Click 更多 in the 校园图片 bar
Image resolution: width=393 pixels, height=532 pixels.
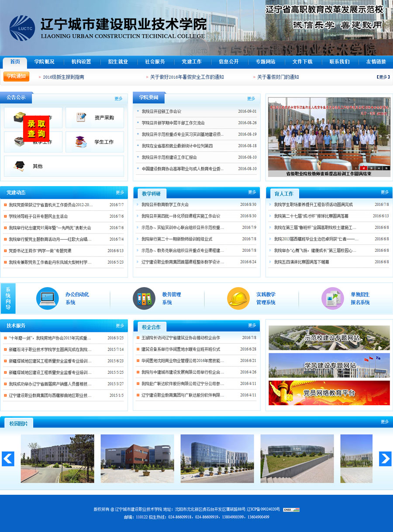click(x=385, y=422)
